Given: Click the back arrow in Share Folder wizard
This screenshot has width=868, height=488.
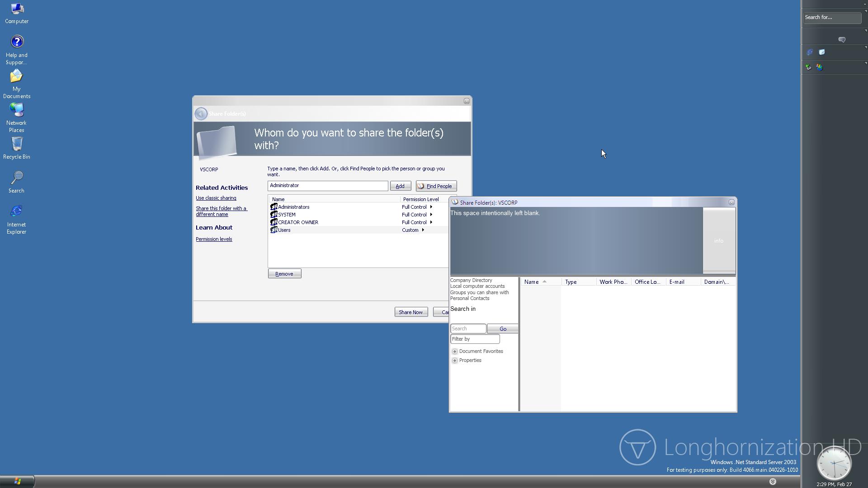Looking at the screenshot, I should click(x=201, y=114).
